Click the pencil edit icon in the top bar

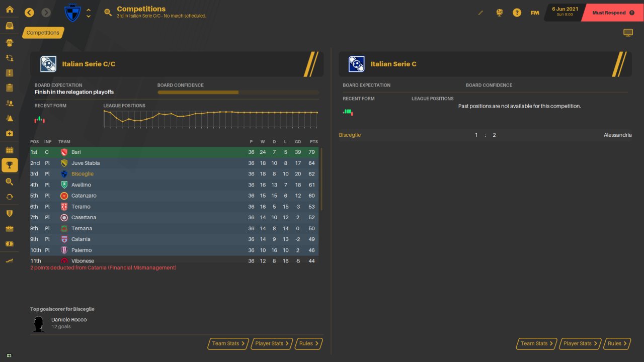tap(480, 13)
